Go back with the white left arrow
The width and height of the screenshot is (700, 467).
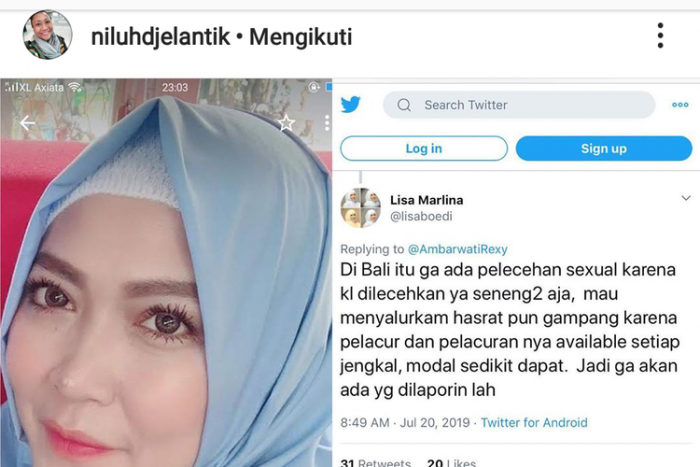coord(27,123)
